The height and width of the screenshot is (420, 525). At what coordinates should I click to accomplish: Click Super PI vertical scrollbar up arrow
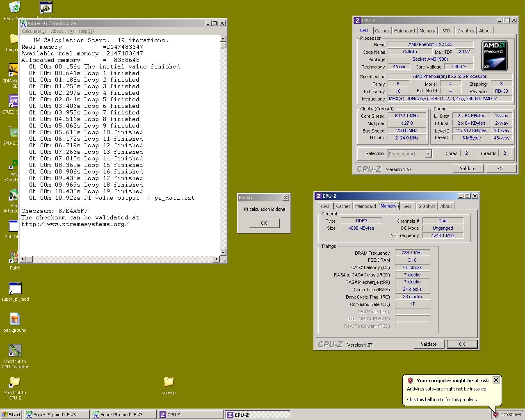[x=223, y=39]
